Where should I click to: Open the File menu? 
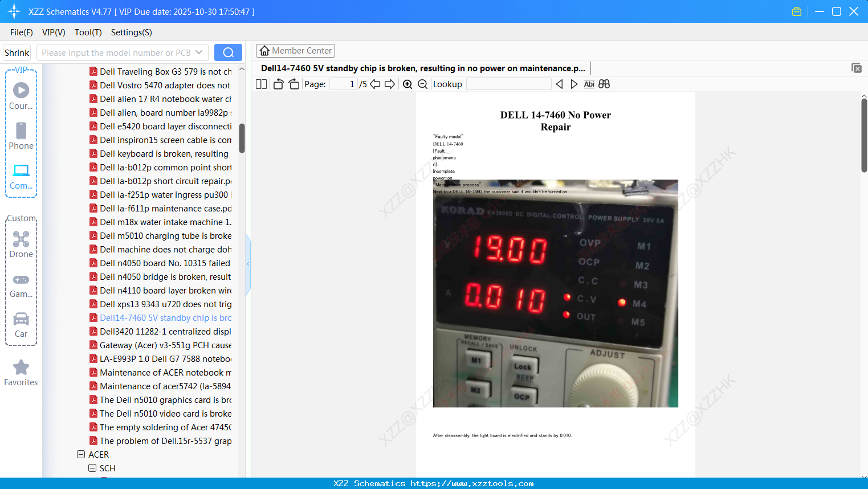22,32
